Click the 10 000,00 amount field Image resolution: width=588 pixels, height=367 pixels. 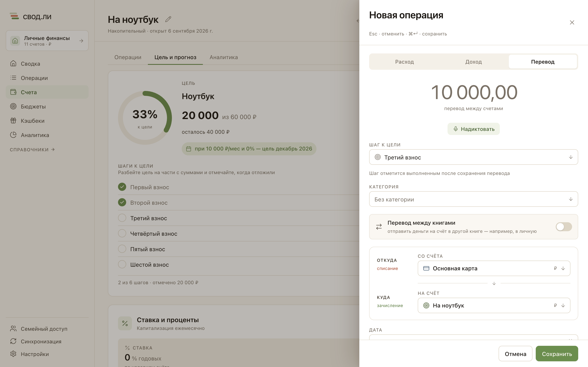[474, 92]
